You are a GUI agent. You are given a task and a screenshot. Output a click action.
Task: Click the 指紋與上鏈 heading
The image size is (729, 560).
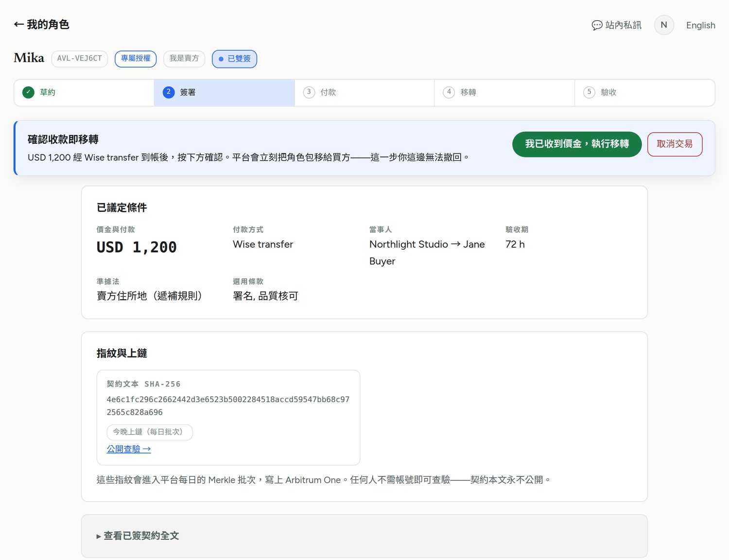122,354
